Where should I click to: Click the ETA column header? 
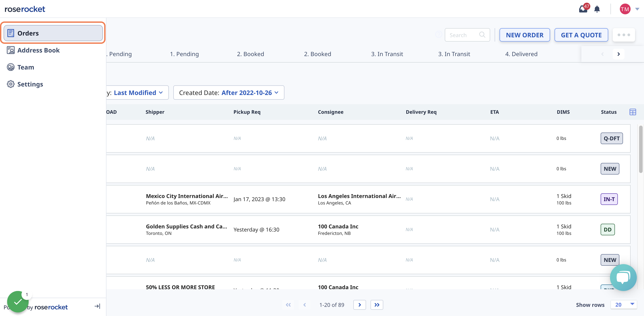(494, 112)
